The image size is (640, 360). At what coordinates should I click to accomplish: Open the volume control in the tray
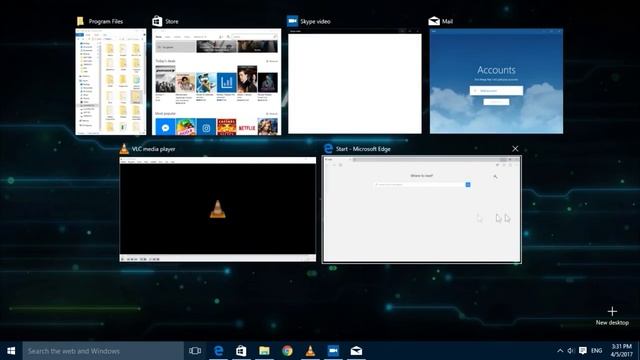click(571, 351)
